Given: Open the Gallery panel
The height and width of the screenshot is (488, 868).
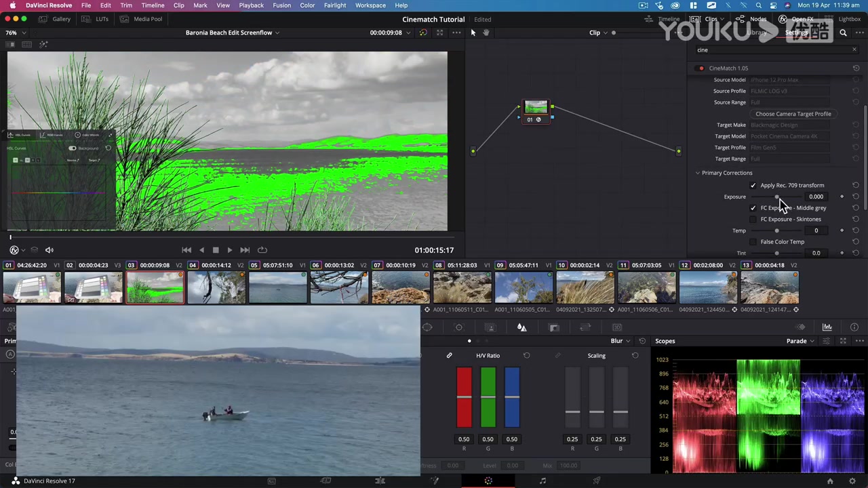Looking at the screenshot, I should point(55,19).
